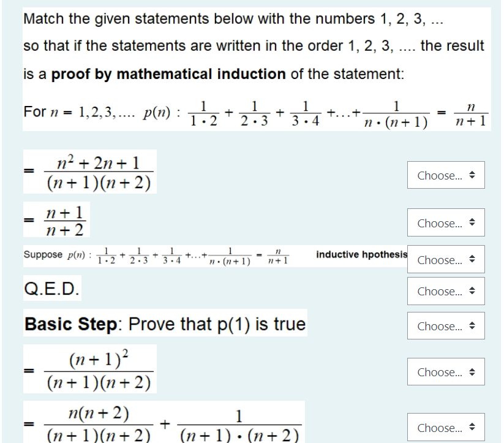Open the dropdown beside the (n+1)/(n+2) fraction
This screenshot has width=504, height=443.
click(x=445, y=223)
